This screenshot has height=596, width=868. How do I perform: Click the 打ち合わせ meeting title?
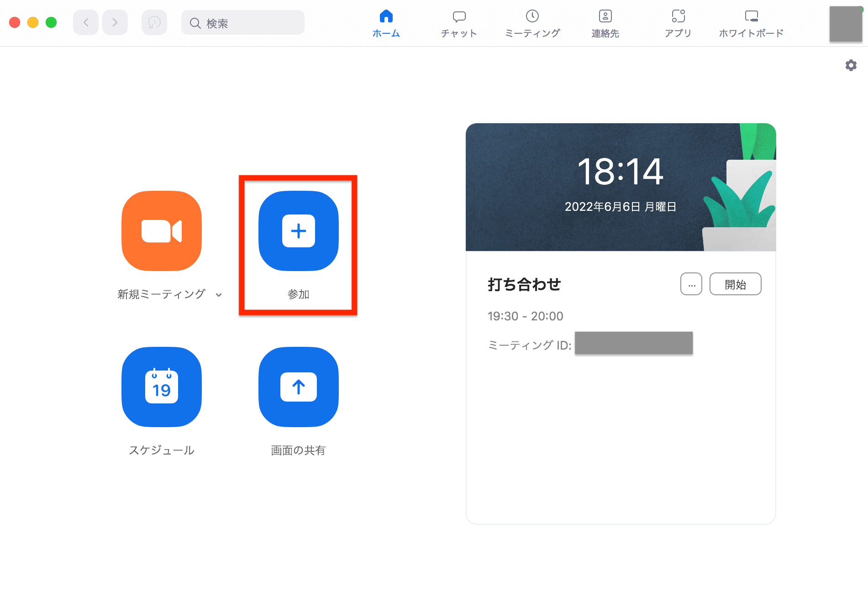[524, 284]
